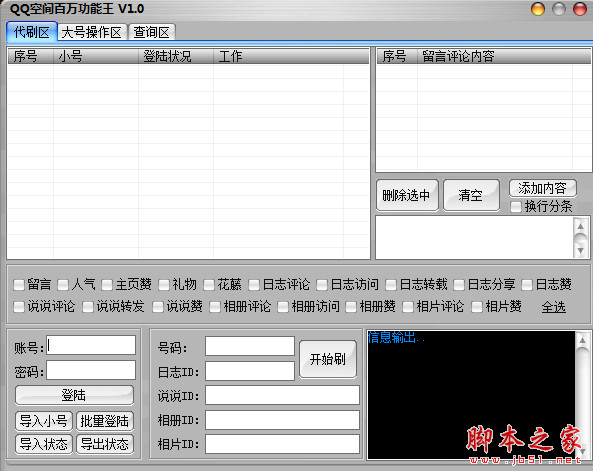Check the 相片评论 checkbox
Image resolution: width=593 pixels, height=471 pixels.
click(x=408, y=307)
